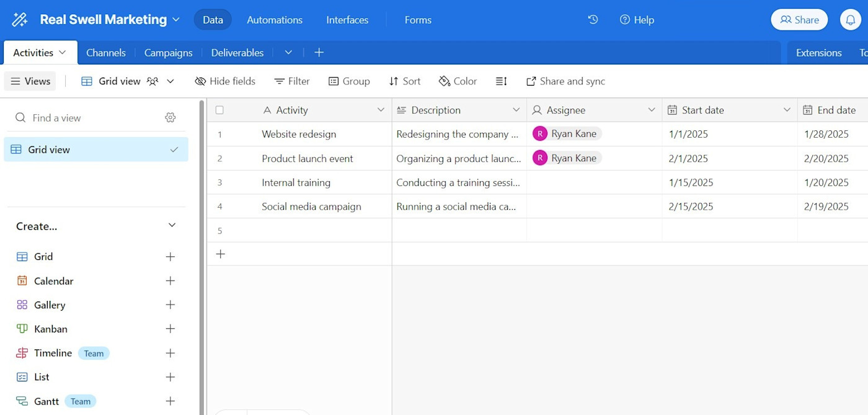Open Grid view options chevron
Viewport: 868px width, 415px height.
[170, 81]
